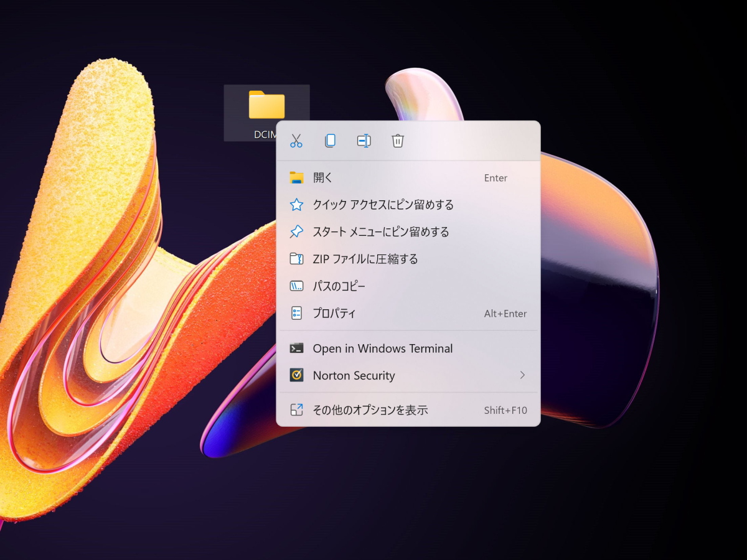This screenshot has width=747, height=560.
Task: Click パスのコピー menu entry
Action: 408,286
